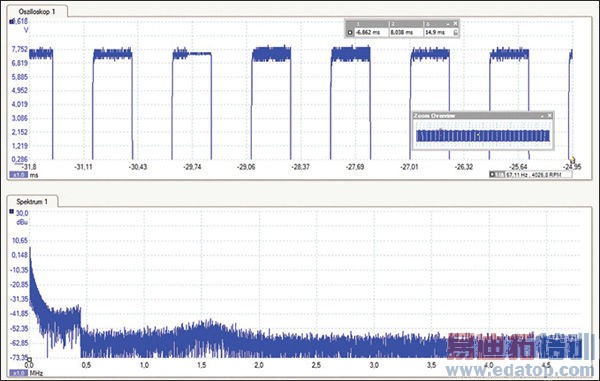Image resolution: width=600 pixels, height=381 pixels.
Task: Toggle the lock icon in cursor box
Action: coord(455,33)
